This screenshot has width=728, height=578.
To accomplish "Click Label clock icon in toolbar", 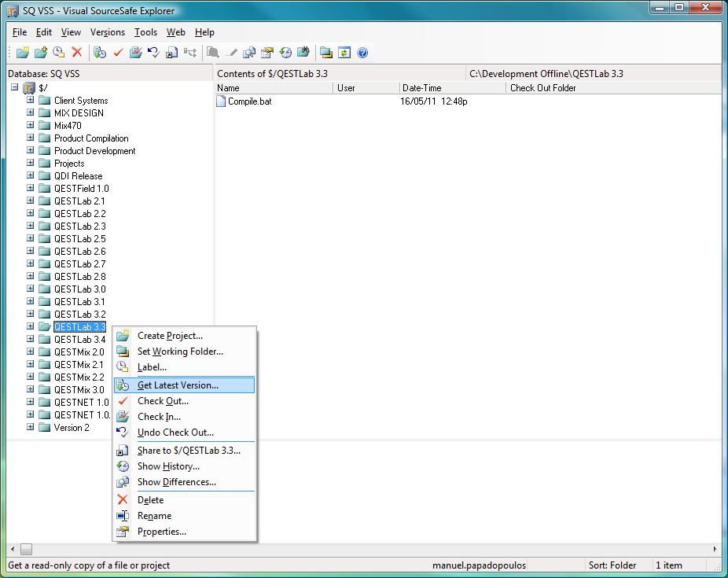I will [59, 53].
